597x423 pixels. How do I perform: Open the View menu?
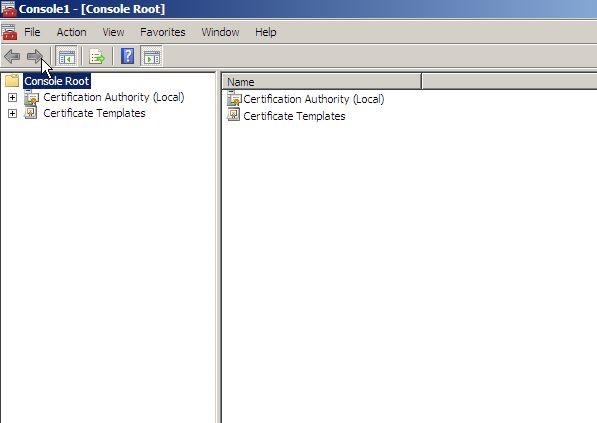(113, 32)
